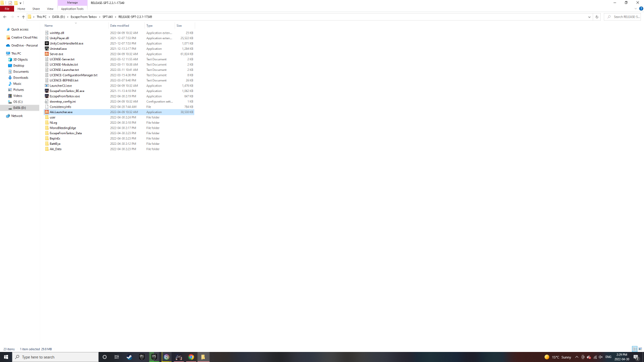Switch to large icons view button
The height and width of the screenshot is (362, 644).
pos(640,349)
